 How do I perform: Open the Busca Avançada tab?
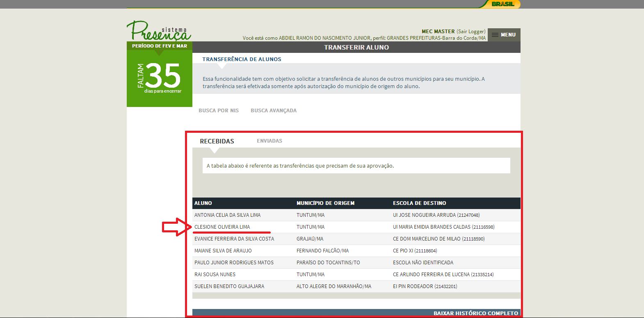[274, 111]
